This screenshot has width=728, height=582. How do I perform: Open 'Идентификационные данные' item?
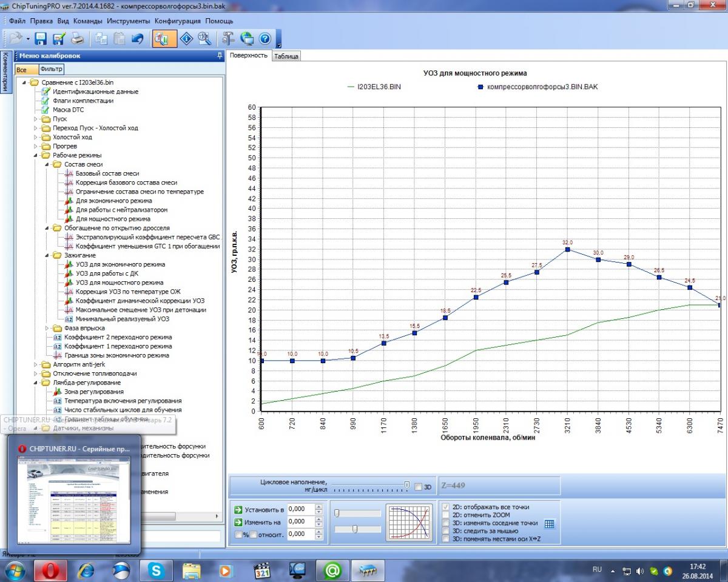click(x=95, y=92)
